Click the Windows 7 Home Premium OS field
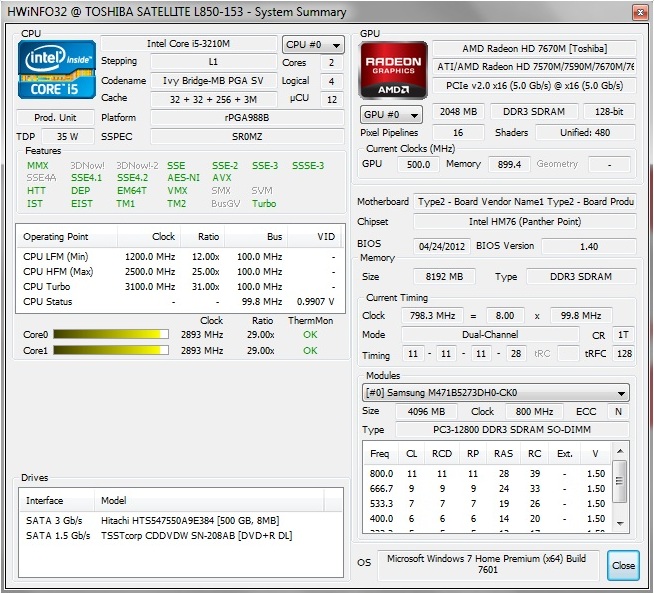The width and height of the screenshot is (654, 593). click(487, 564)
